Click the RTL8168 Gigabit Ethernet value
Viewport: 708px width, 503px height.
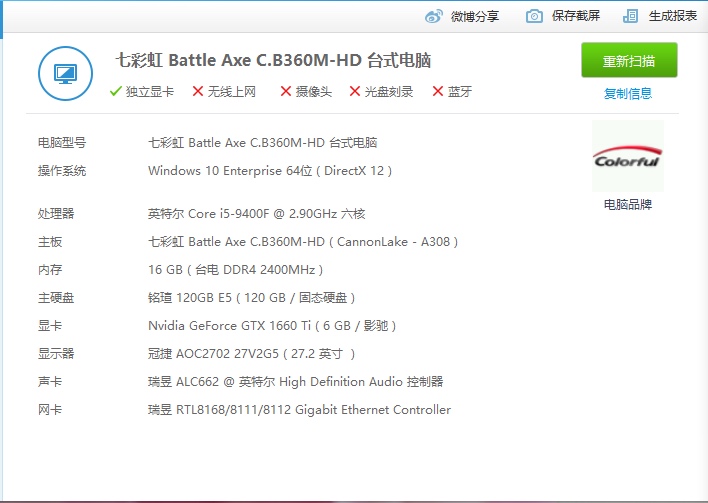[x=299, y=410]
